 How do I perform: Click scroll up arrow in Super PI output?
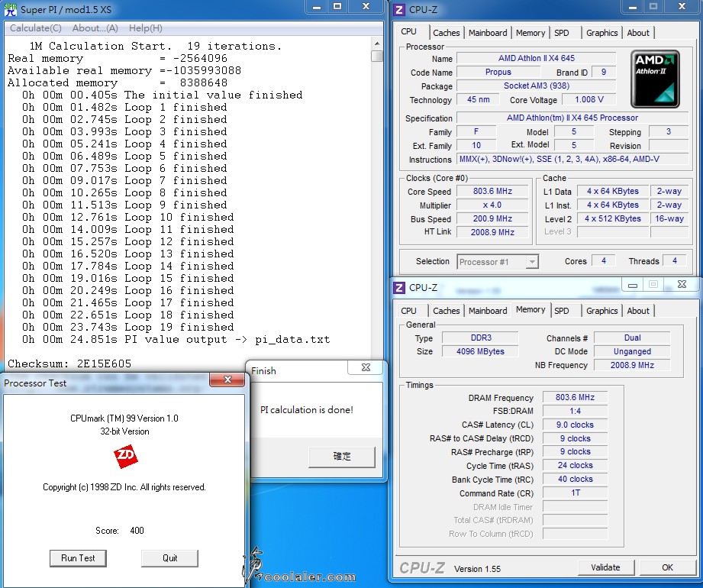pos(377,44)
